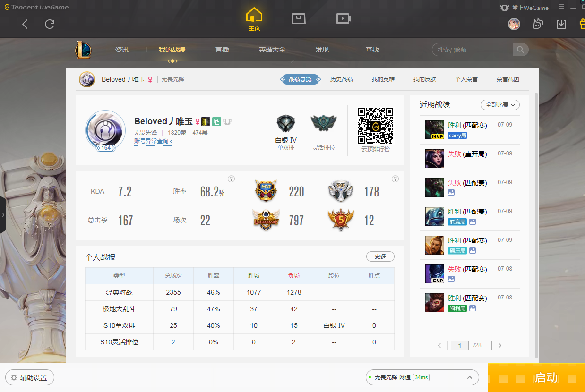This screenshot has height=392, width=585.
Task: Click the search magnifier icon
Action: pos(520,50)
